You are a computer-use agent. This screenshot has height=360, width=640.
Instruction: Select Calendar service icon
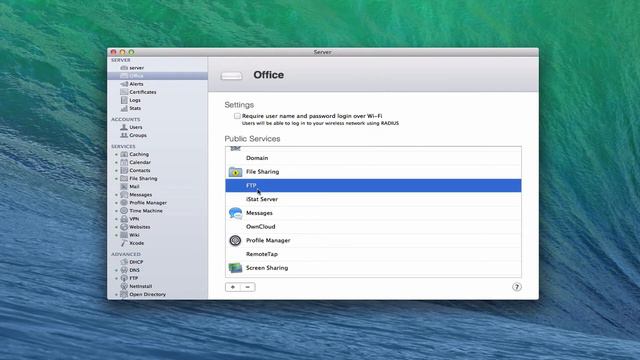point(124,162)
